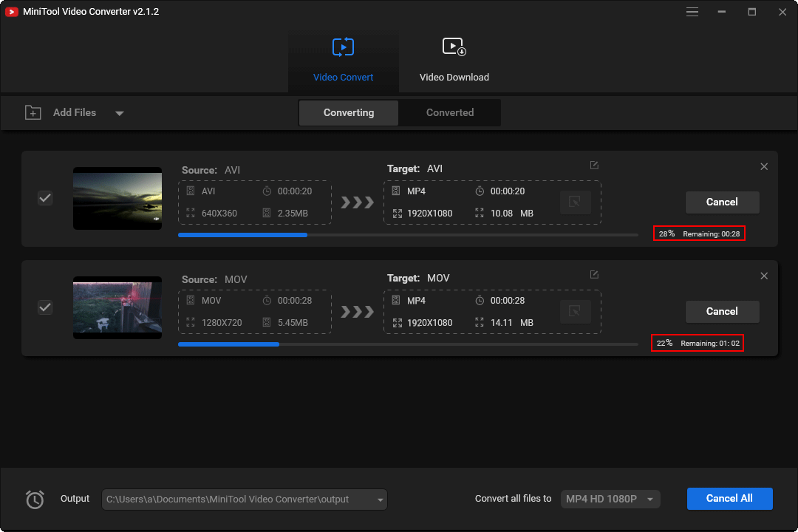Open the output folder path dropdown
Screen dimensions: 798x532
tap(381, 500)
